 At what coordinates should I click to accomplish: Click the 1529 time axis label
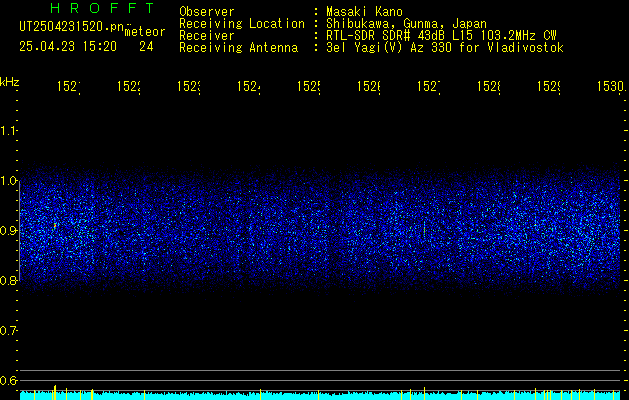pos(548,87)
